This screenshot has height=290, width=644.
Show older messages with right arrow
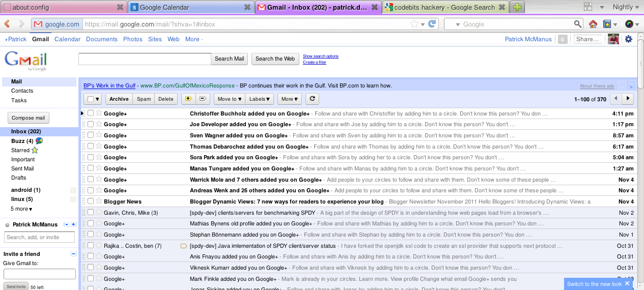(628, 99)
